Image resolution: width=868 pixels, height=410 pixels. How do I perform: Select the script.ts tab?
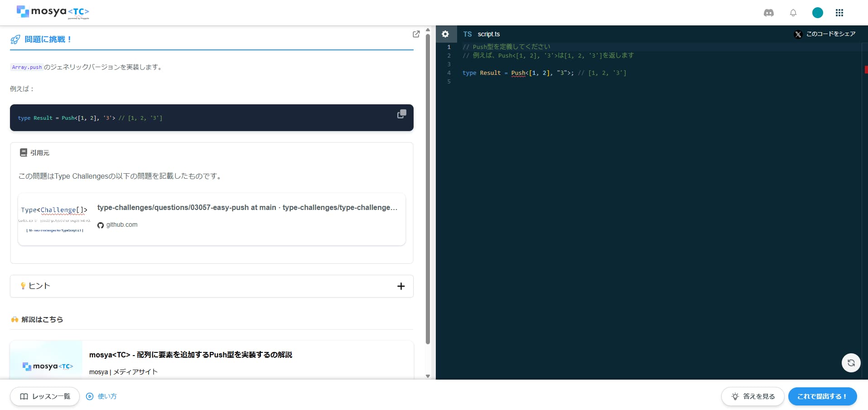coord(482,34)
